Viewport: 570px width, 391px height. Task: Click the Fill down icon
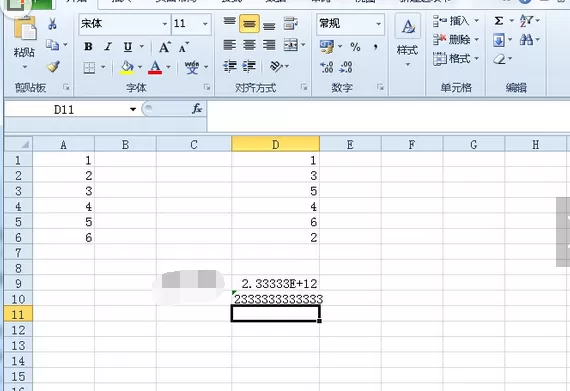[x=499, y=40]
